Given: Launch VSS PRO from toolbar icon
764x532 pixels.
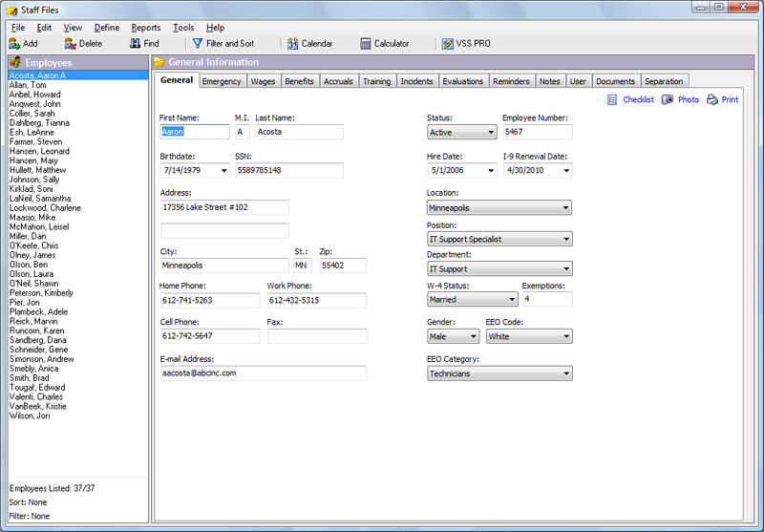Looking at the screenshot, I should point(447,44).
